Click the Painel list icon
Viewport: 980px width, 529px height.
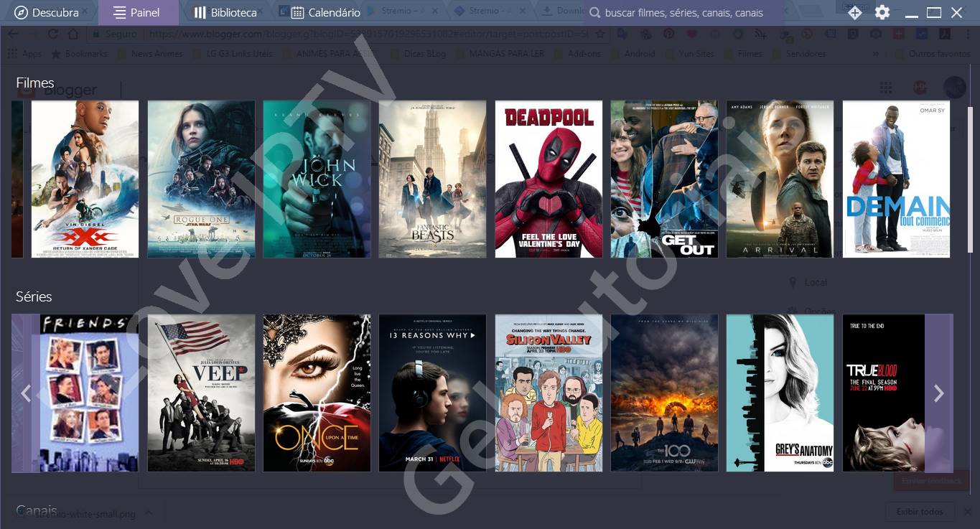pyautogui.click(x=119, y=12)
